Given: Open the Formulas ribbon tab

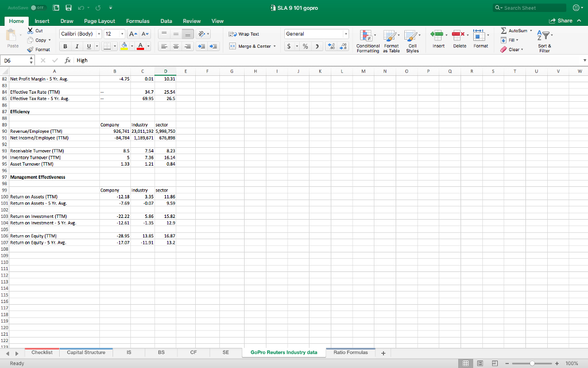Looking at the screenshot, I should (138, 21).
